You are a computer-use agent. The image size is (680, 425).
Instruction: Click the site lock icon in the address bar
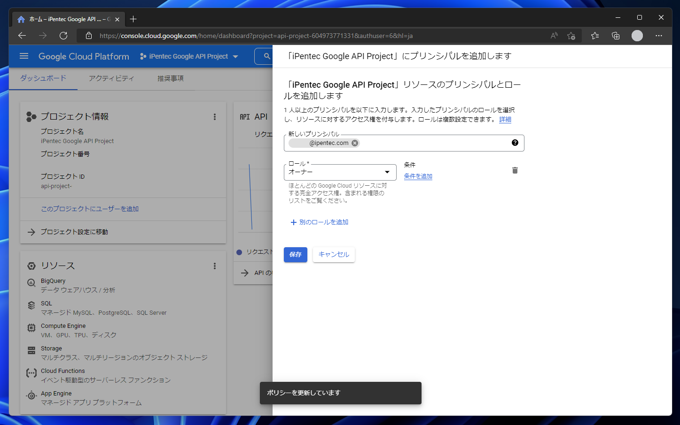pyautogui.click(x=88, y=36)
